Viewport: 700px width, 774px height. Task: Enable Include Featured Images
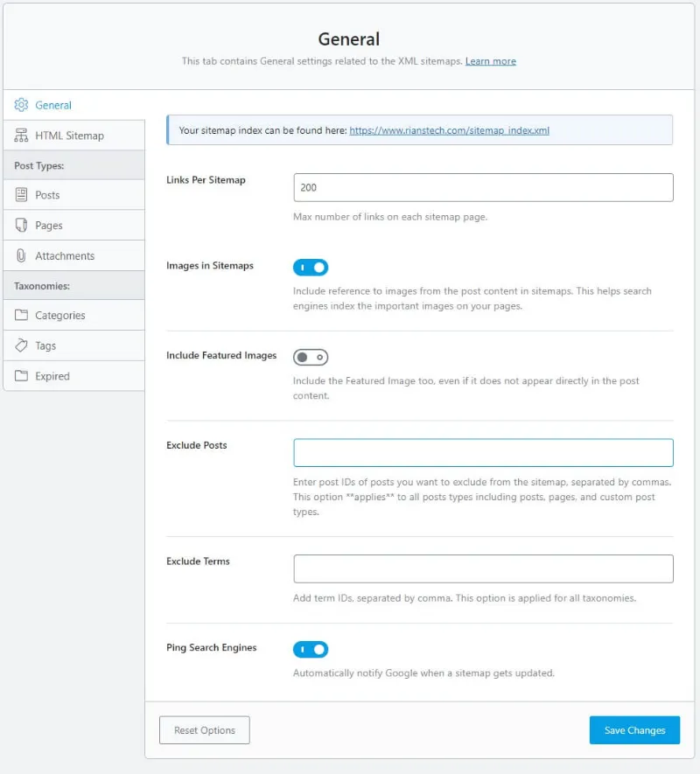pyautogui.click(x=311, y=357)
